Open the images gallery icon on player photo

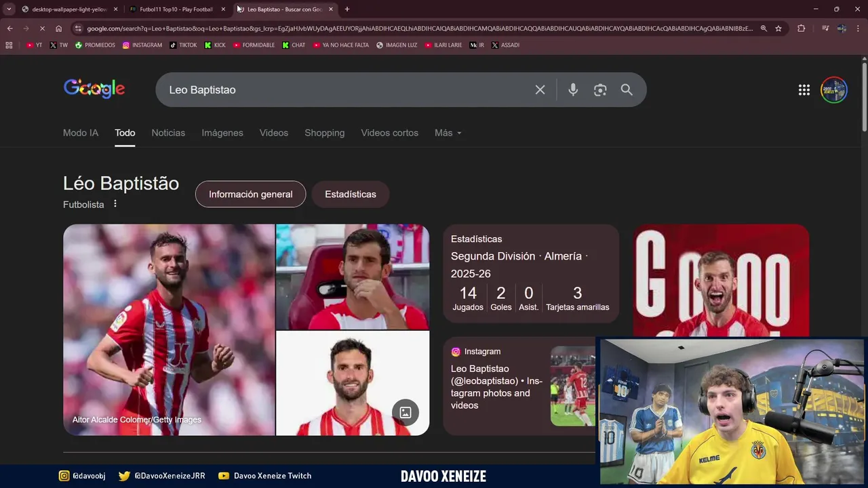click(406, 412)
